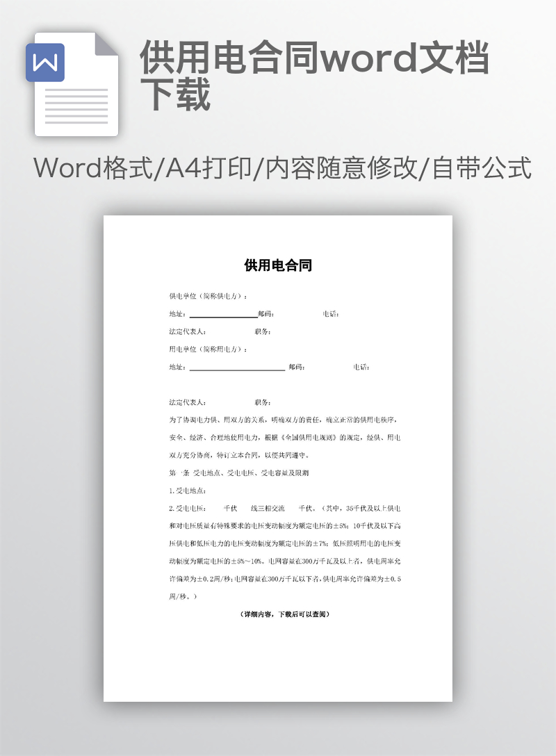Click the note '（详细内容，下载后可以查阅）'
The width and height of the screenshot is (556, 756).
coord(285,614)
